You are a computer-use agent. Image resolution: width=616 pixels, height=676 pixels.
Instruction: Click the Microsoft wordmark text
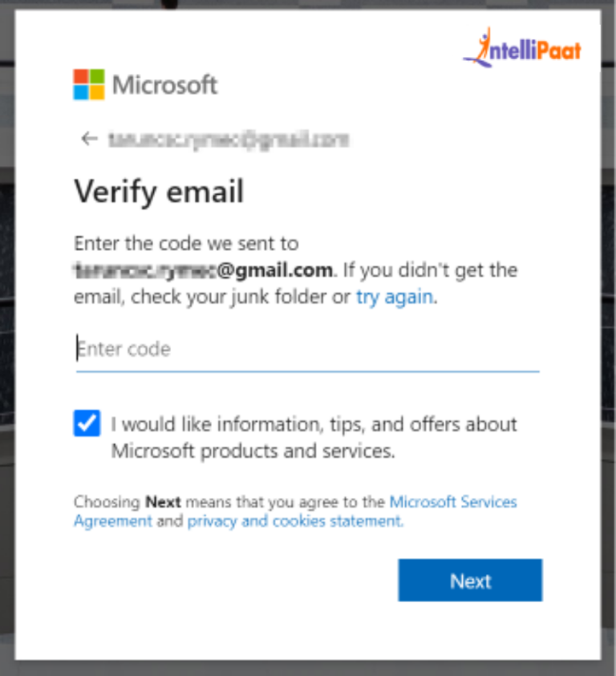165,84
